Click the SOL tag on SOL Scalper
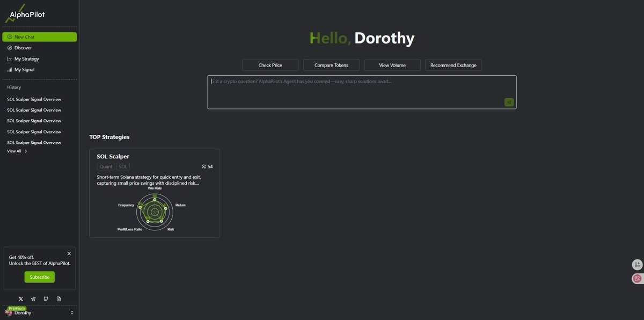 pos(123,167)
